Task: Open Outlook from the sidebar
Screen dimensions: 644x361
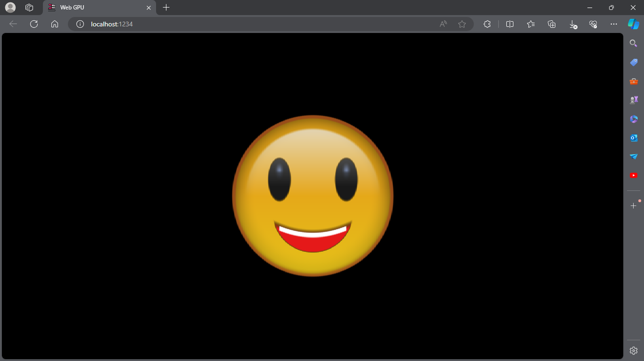Action: [633, 137]
